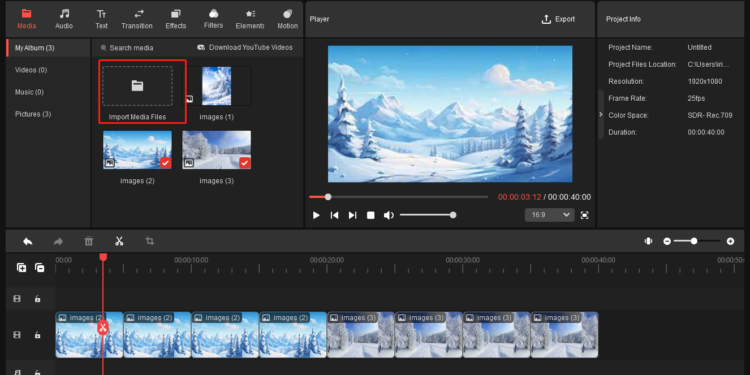Click the color space value SDR- Rec.709
This screenshot has height=375, width=750.
click(709, 115)
